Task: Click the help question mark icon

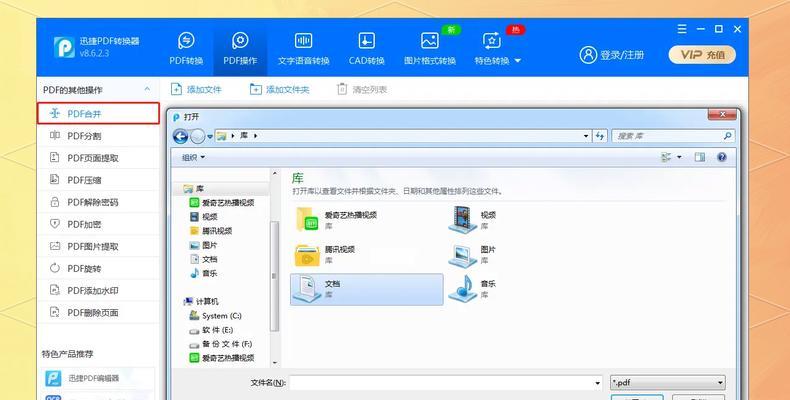Action: (x=721, y=158)
